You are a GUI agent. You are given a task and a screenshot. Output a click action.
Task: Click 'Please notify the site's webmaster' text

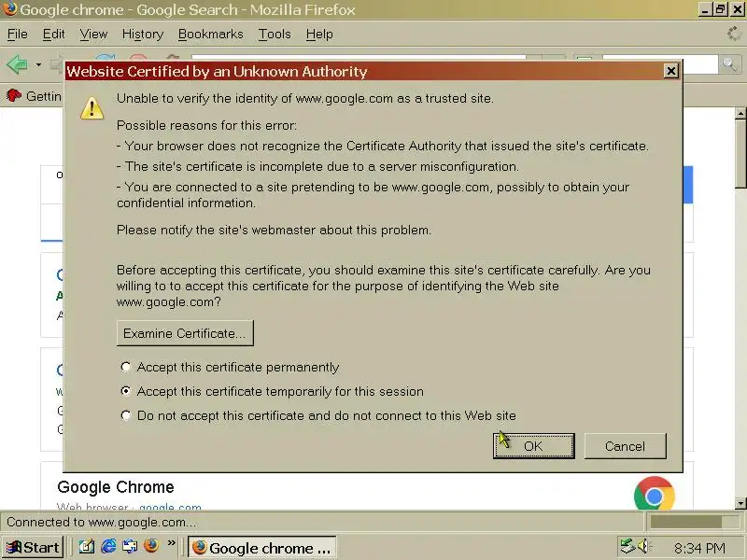tap(274, 230)
